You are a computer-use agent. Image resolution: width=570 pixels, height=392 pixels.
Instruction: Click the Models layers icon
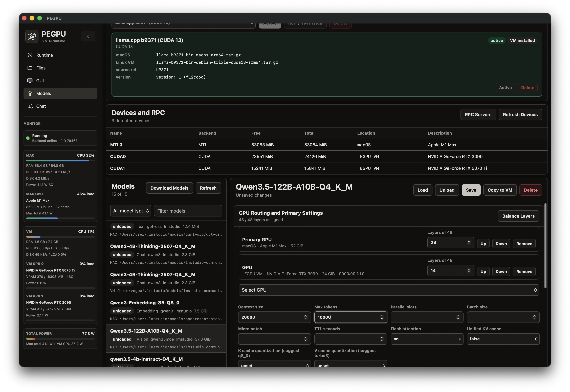coord(30,93)
